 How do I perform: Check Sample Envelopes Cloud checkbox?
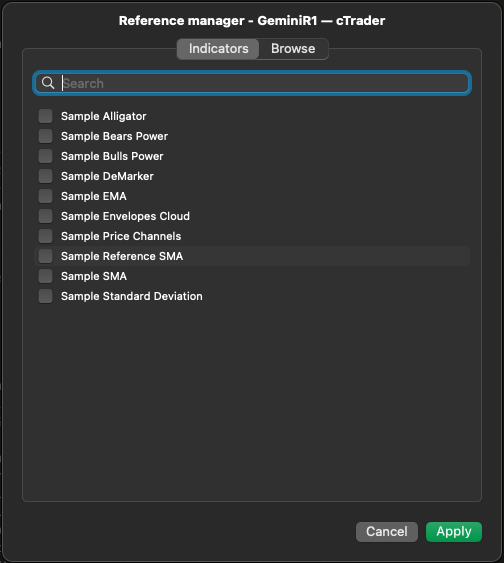(x=46, y=216)
